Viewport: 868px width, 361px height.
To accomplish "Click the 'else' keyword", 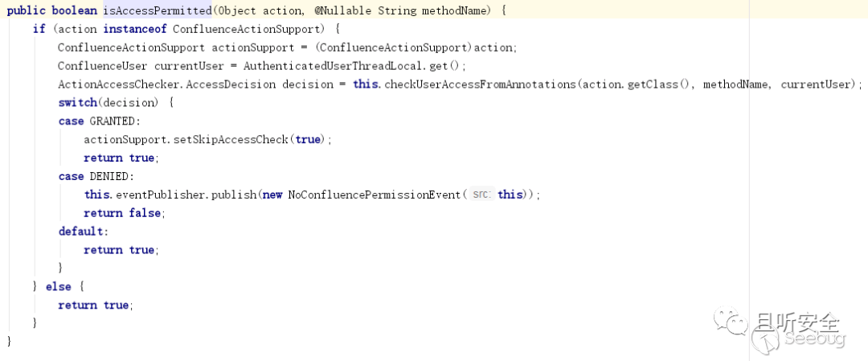I will tap(58, 287).
